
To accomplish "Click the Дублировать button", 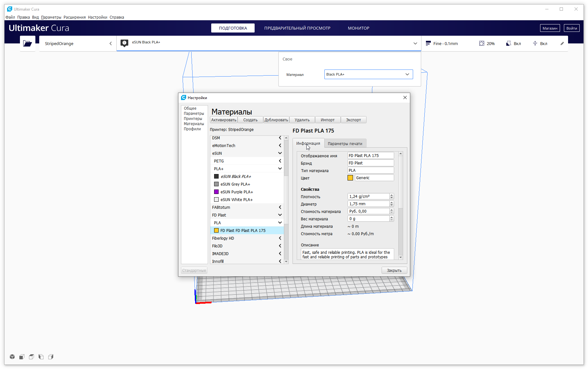I will point(276,120).
